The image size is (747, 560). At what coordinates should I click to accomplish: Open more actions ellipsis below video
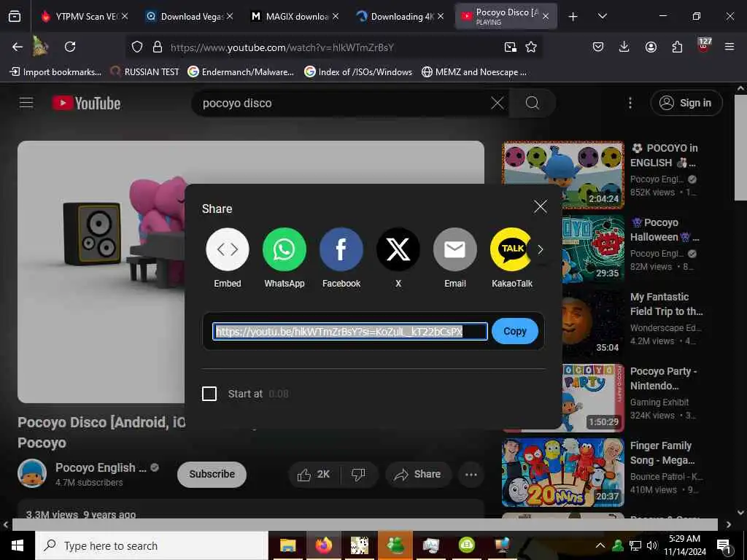pos(471,474)
